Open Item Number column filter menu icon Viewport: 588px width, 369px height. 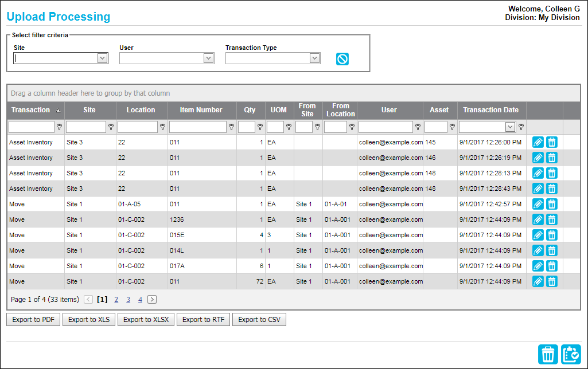pos(231,127)
